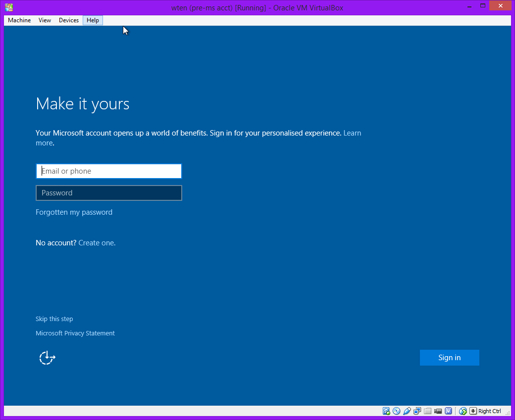Click the CPU virtualization status icon
The image size is (515, 420).
point(449,411)
